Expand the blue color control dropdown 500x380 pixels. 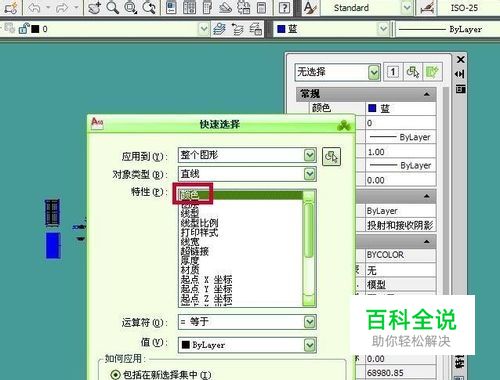383,29
